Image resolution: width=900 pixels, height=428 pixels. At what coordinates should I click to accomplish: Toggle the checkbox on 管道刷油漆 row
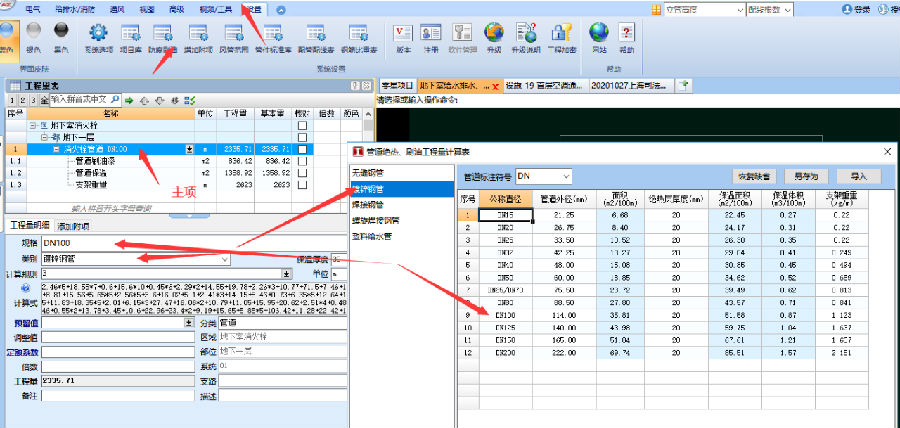301,161
